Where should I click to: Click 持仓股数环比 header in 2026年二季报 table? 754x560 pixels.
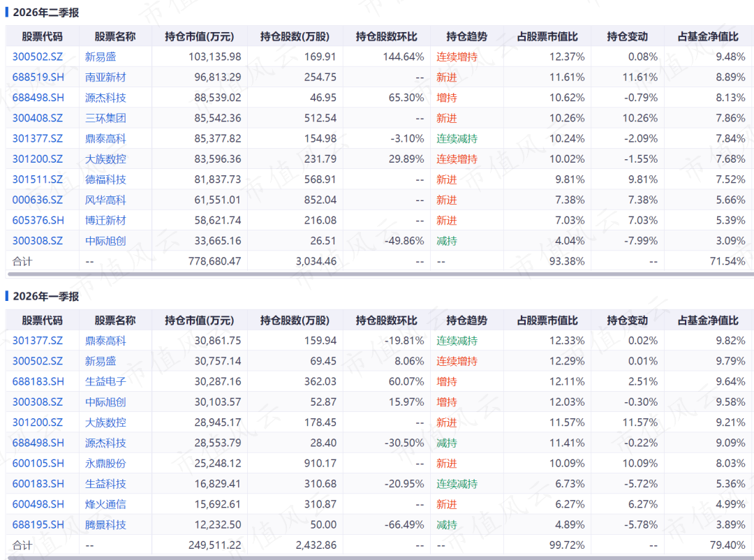(x=387, y=36)
